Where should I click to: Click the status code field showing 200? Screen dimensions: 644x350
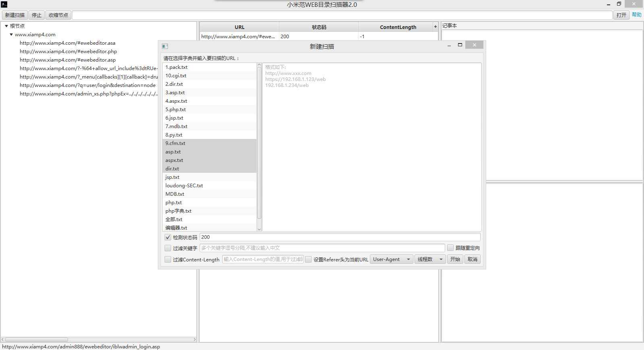(340, 237)
